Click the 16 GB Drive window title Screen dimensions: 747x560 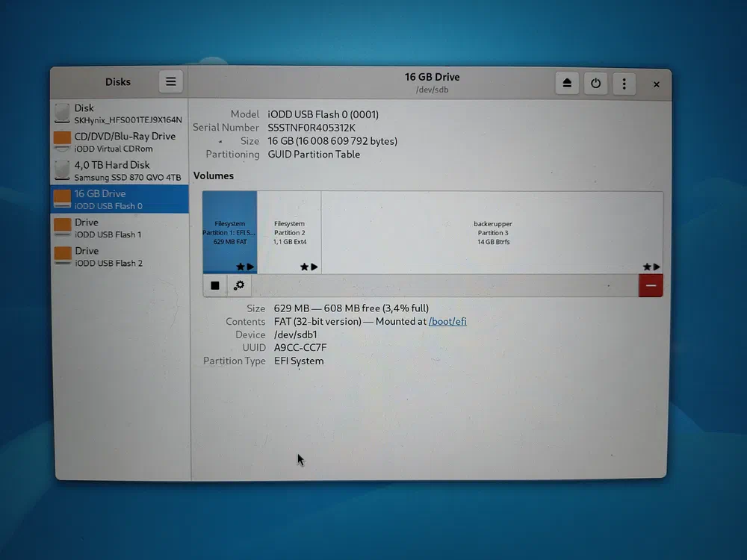(432, 77)
